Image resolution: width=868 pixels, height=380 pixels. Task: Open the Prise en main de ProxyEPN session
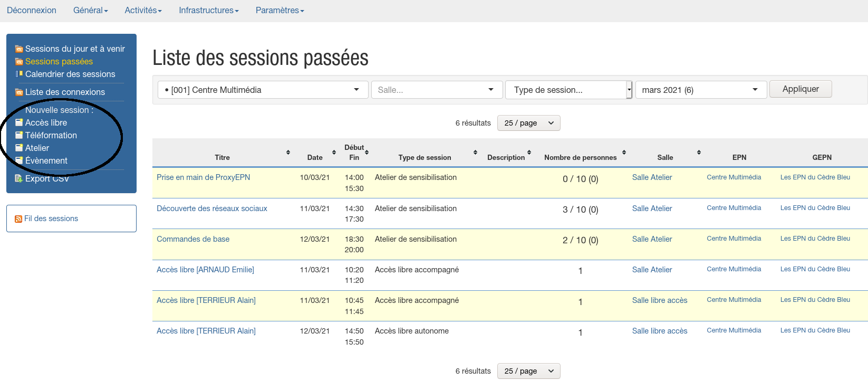pos(203,177)
